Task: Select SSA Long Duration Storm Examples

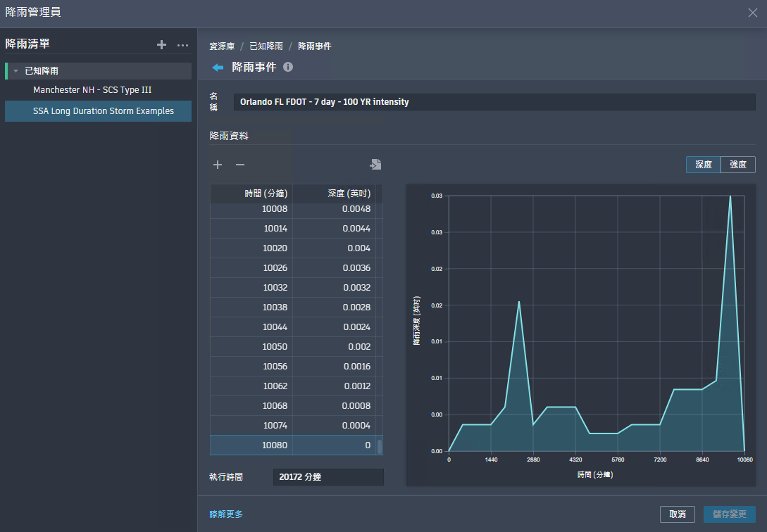Action: (98, 111)
